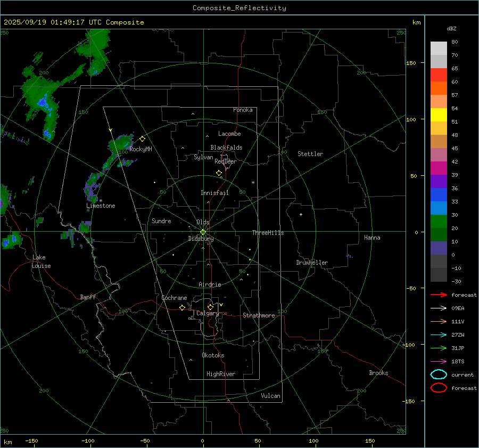The image size is (479, 448).
Task: Select the white 09EA arrow legend icon
Action: point(439,308)
